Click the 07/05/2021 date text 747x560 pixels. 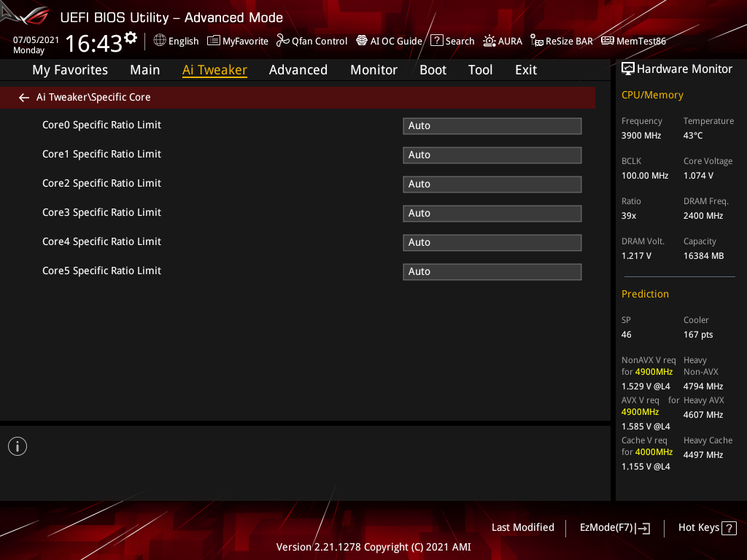click(x=36, y=40)
